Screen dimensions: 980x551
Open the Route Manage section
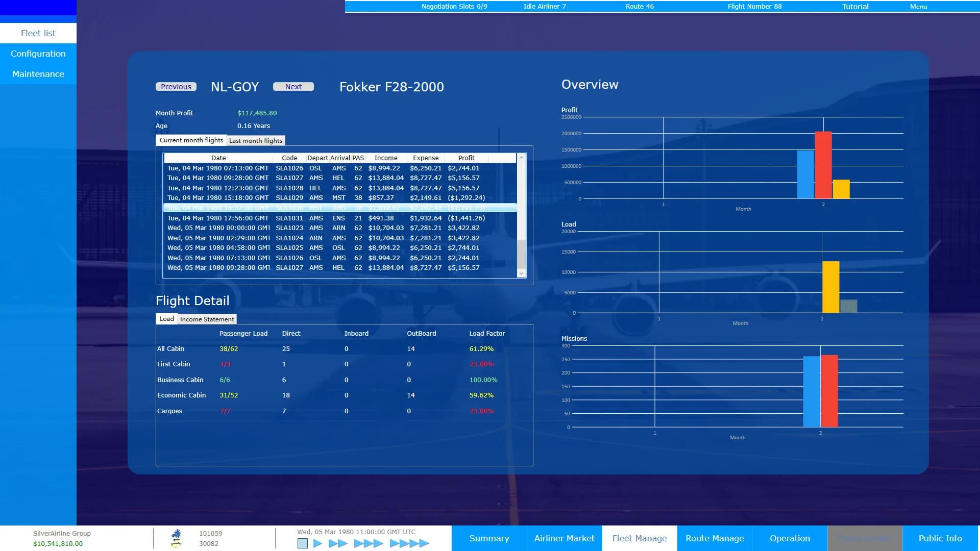(x=715, y=538)
